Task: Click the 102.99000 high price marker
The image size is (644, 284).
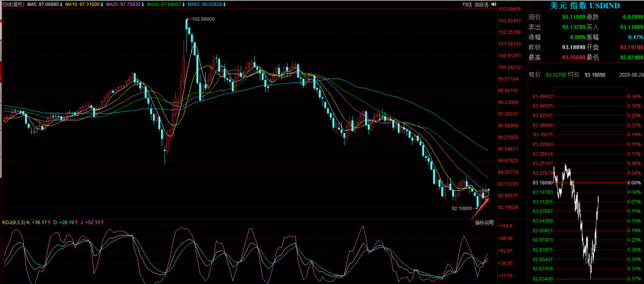Action: 203,19
